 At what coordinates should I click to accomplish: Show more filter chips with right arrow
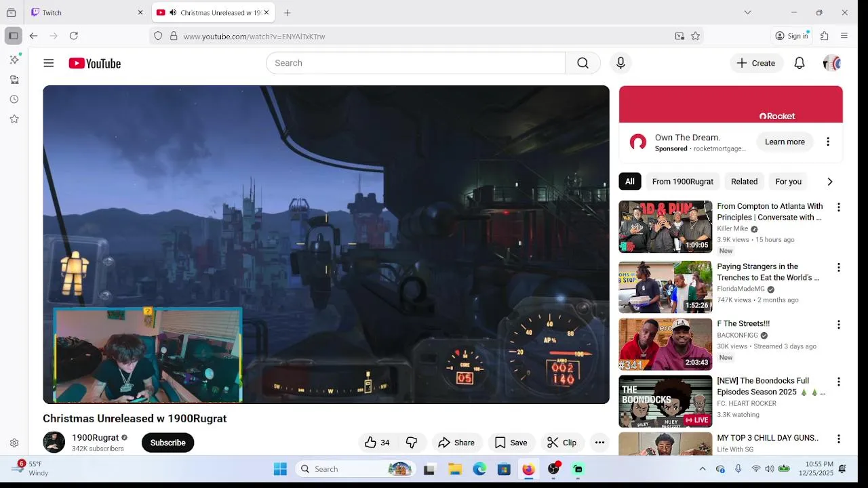[x=829, y=182]
